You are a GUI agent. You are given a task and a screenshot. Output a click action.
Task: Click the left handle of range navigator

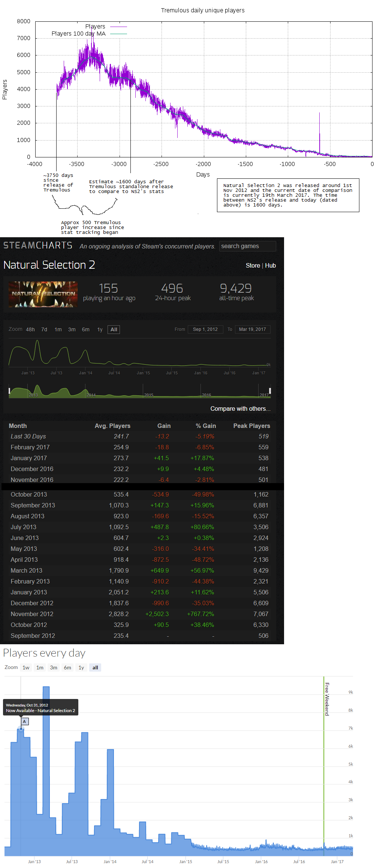pyautogui.click(x=9, y=391)
